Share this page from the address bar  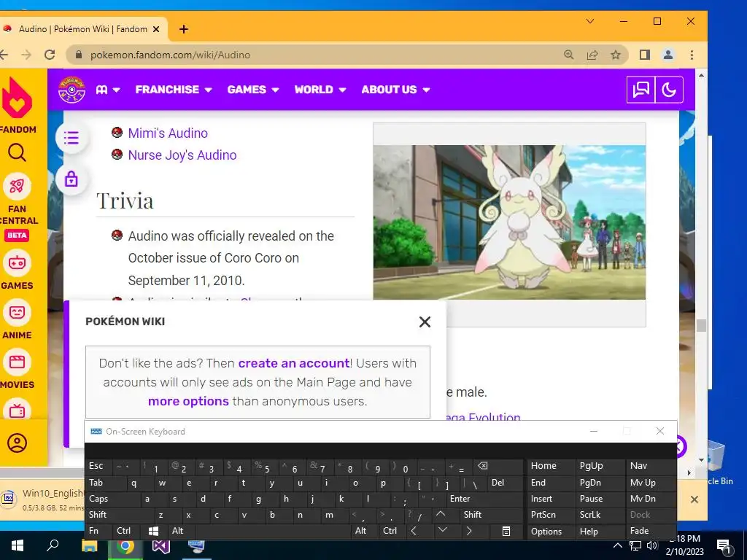[592, 55]
